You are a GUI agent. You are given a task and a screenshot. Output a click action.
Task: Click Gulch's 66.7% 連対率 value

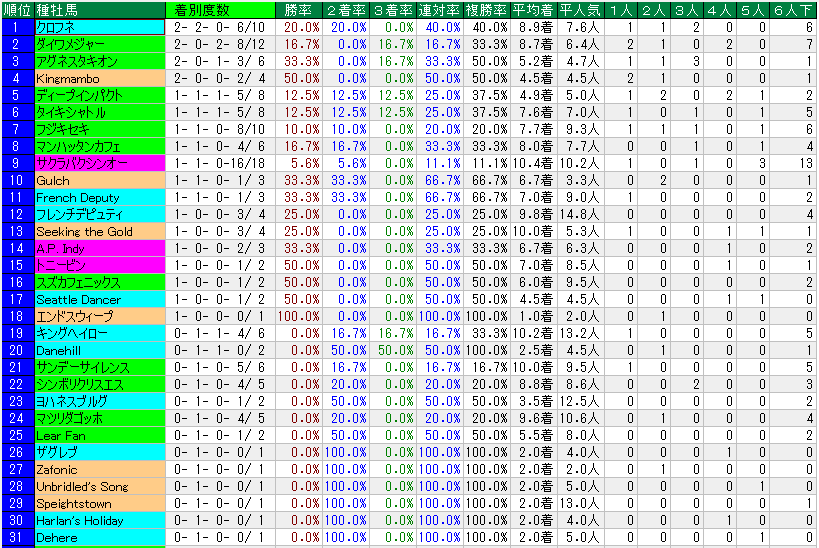pos(439,180)
